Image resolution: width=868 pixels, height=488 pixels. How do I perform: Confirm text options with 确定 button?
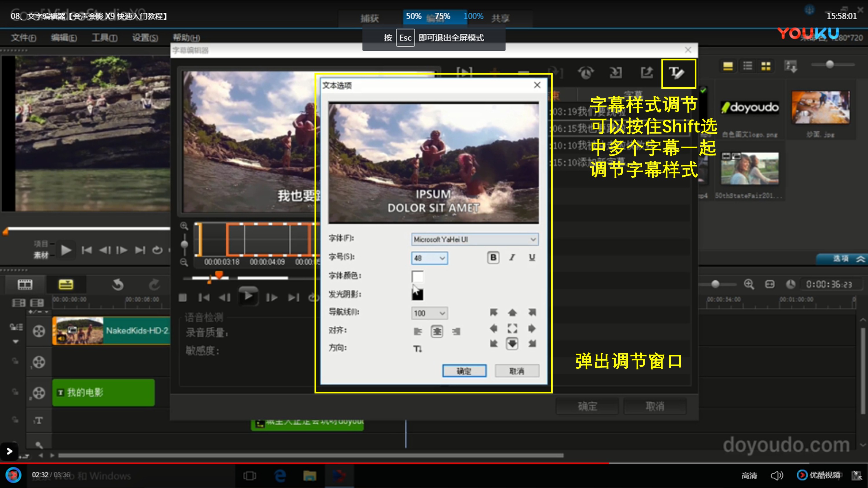coord(464,371)
